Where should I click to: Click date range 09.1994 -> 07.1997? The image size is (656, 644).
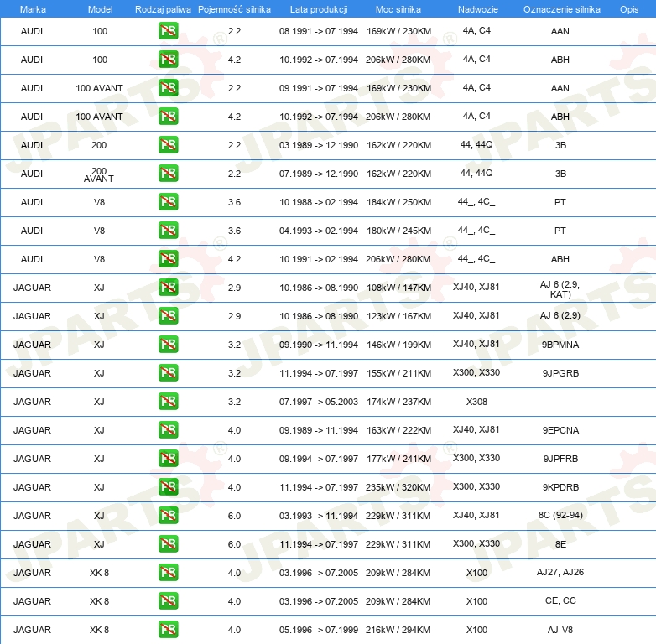click(319, 459)
